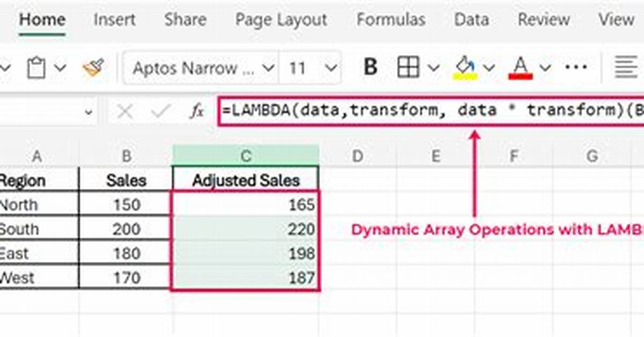The image size is (644, 337).
Task: Open the Formulas tab
Action: coord(391,19)
